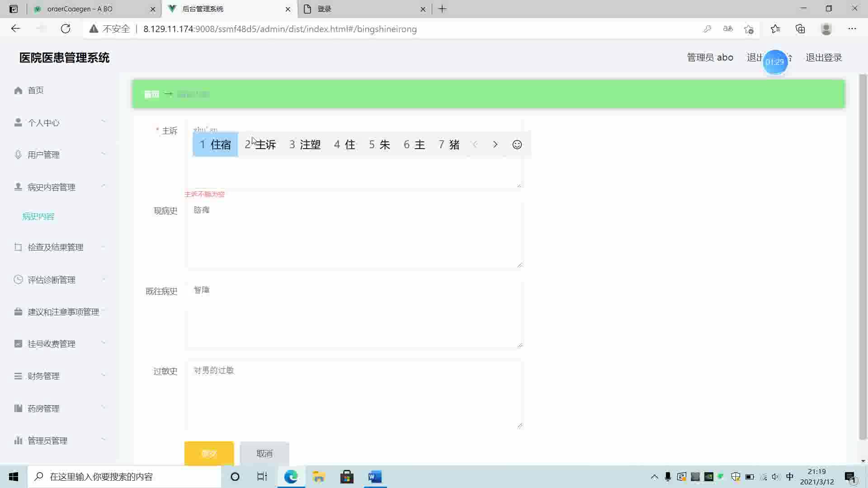
Task: Choose IME candidate 5 朱
Action: [x=379, y=145]
